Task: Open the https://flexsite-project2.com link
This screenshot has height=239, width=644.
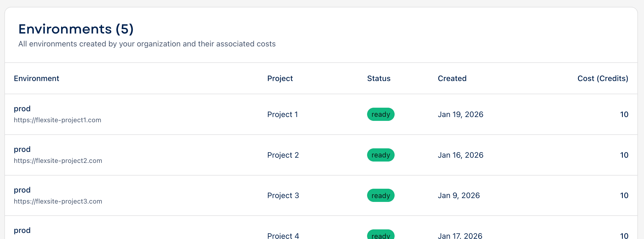Action: tap(58, 160)
